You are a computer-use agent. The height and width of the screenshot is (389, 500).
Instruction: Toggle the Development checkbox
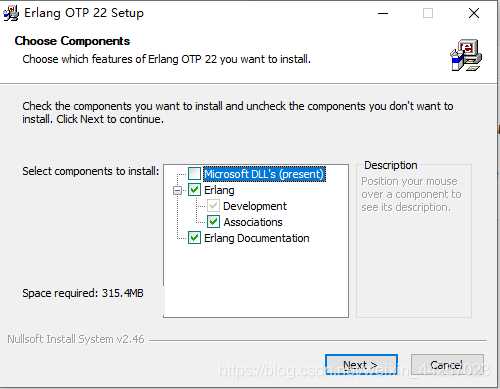(x=213, y=206)
